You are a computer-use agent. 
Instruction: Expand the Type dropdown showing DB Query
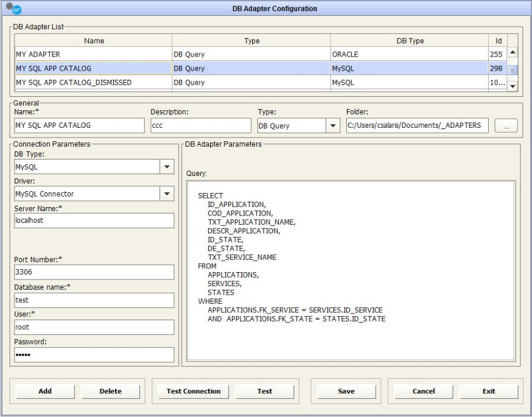333,125
